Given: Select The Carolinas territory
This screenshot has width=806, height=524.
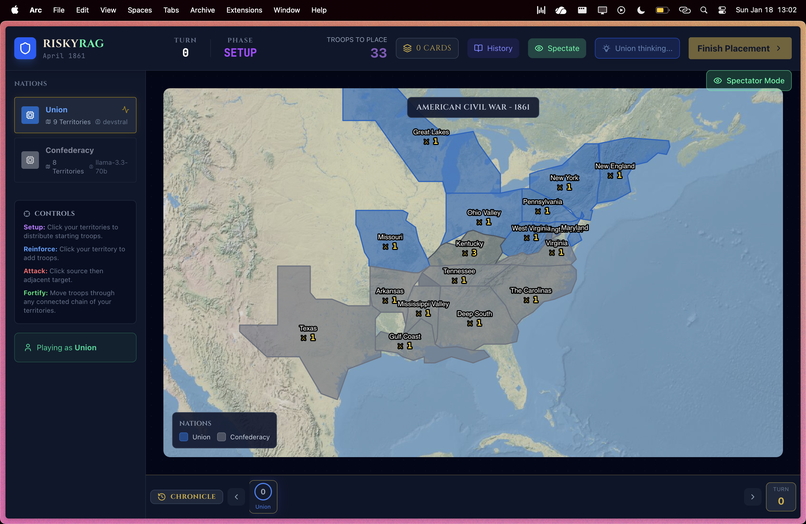Looking at the screenshot, I should 530,295.
